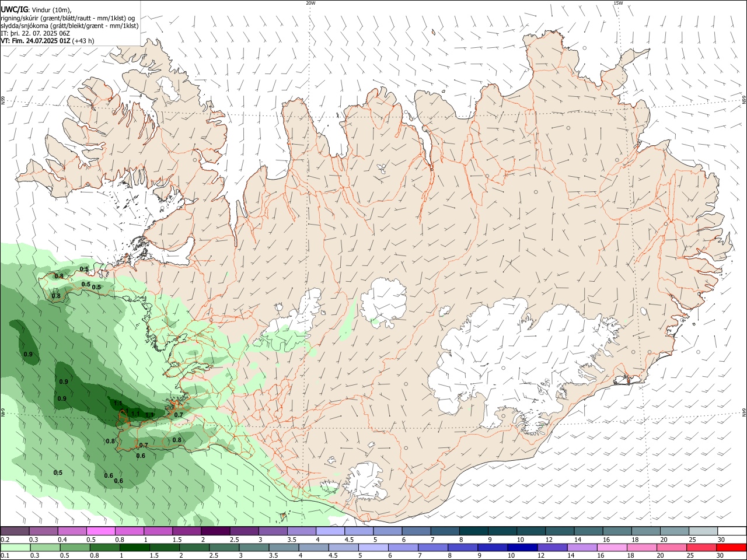Click the pale periwinkle snow-legend swatch labeled 4
The width and height of the screenshot is (747, 560).
tap(330, 531)
